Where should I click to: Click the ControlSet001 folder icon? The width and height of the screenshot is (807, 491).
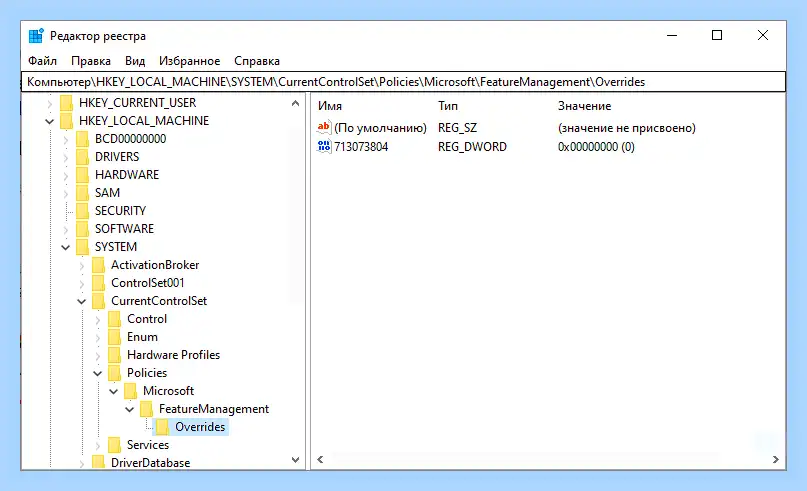tap(98, 283)
